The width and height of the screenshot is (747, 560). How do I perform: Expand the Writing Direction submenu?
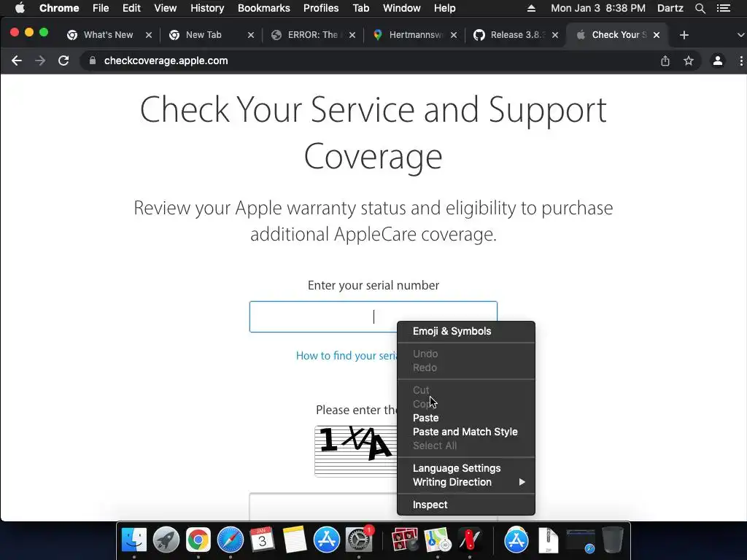tap(466, 483)
